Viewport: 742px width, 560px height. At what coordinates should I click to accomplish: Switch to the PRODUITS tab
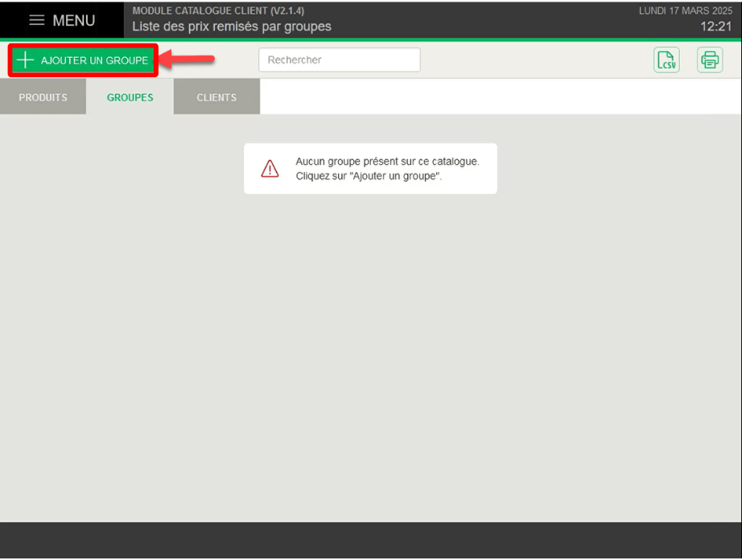43,97
